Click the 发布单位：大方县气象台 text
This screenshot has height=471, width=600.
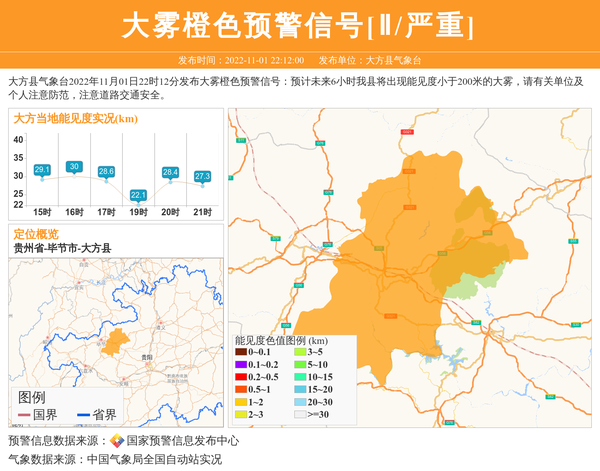[370, 60]
